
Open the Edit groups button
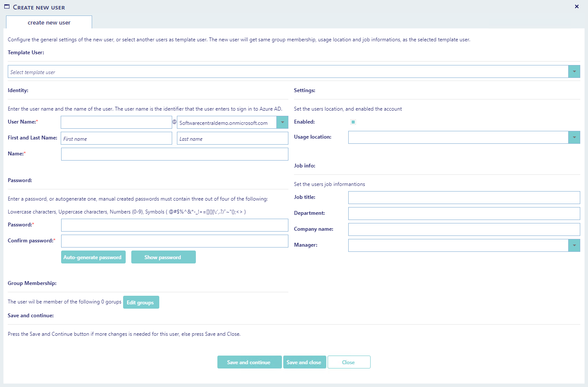(x=141, y=302)
